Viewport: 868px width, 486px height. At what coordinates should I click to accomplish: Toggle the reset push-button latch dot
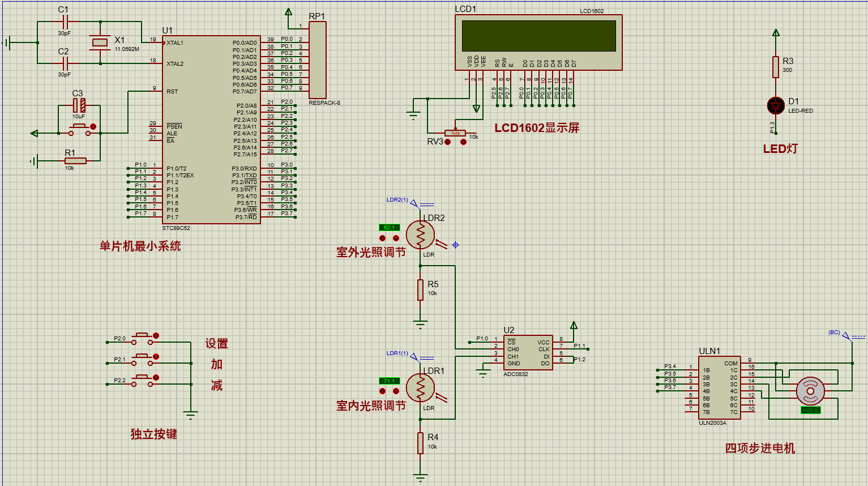pyautogui.click(x=93, y=126)
